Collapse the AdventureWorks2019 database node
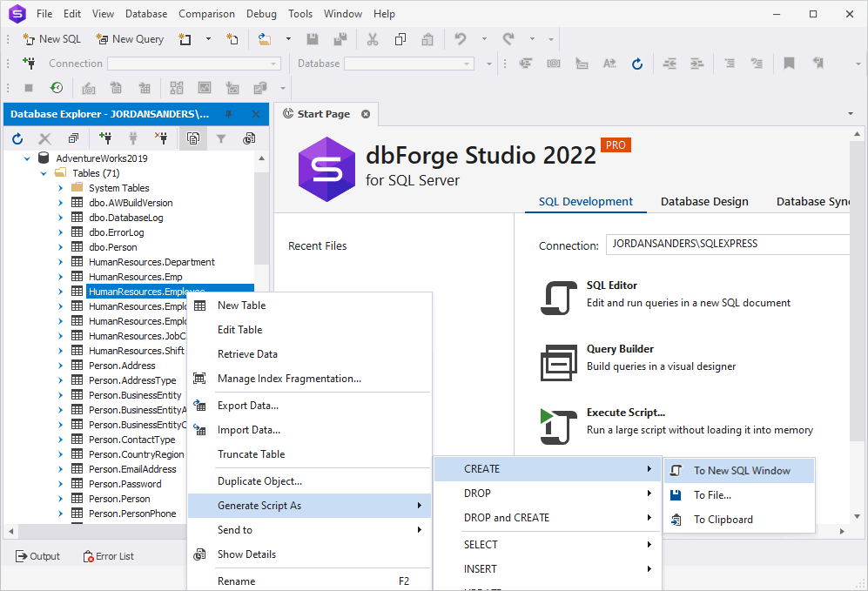 tap(27, 158)
